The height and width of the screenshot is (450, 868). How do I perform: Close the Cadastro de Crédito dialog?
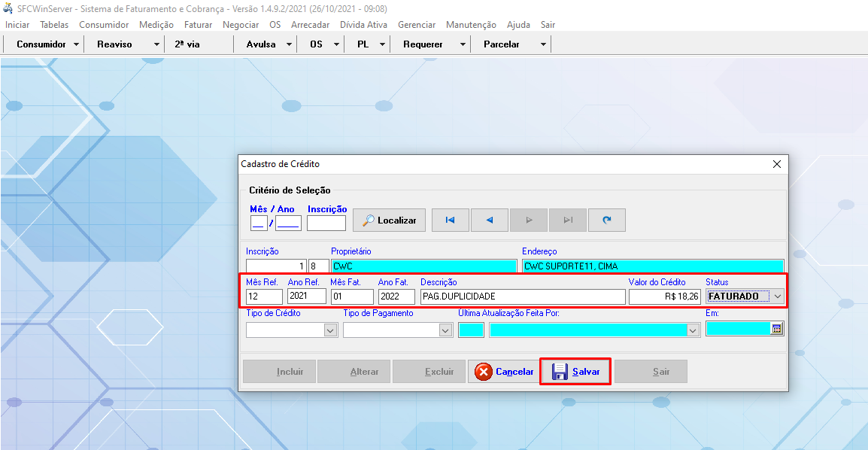(x=777, y=163)
